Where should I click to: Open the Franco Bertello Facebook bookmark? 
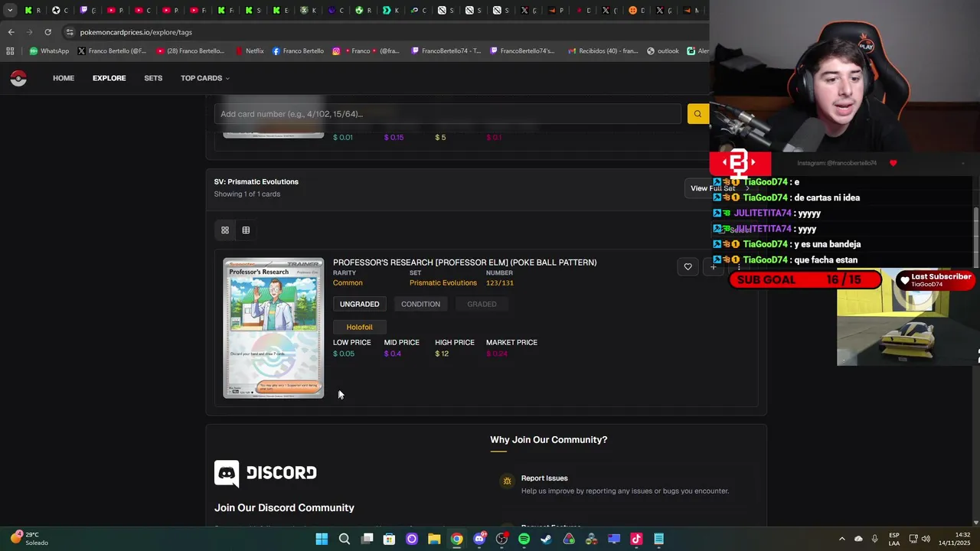point(298,51)
